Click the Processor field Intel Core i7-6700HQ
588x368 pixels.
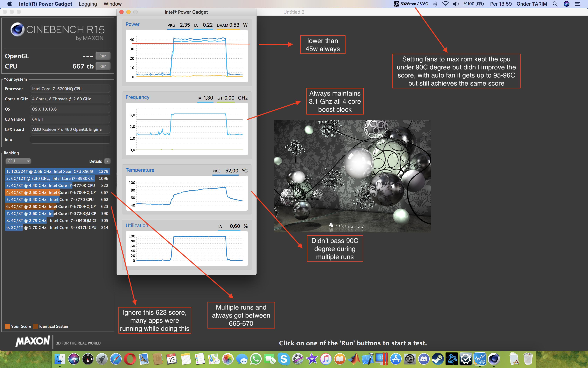(x=70, y=89)
